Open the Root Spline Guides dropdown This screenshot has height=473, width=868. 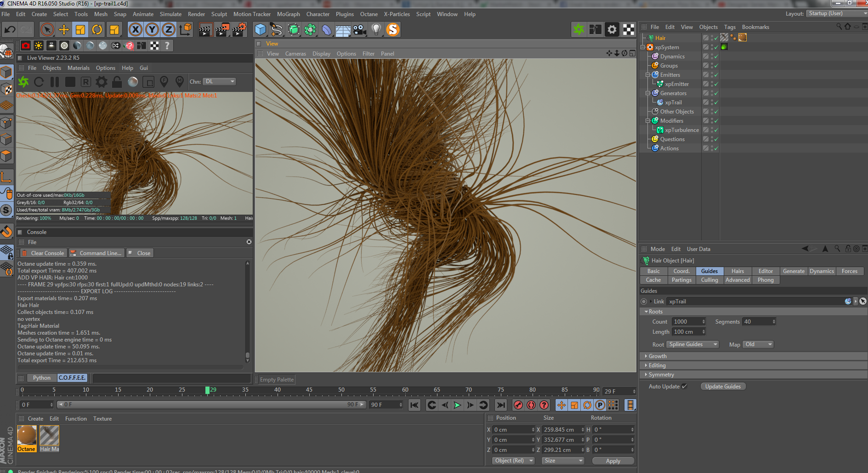(x=693, y=344)
